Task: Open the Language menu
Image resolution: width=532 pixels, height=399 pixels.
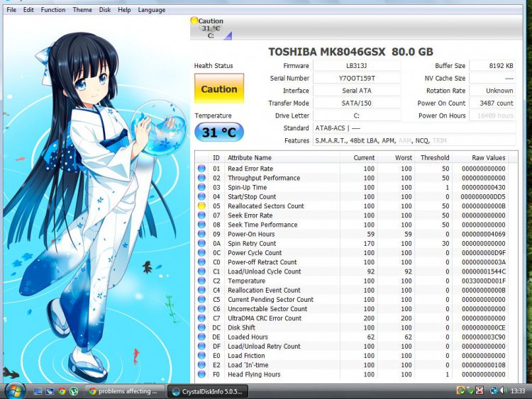Action: click(152, 10)
